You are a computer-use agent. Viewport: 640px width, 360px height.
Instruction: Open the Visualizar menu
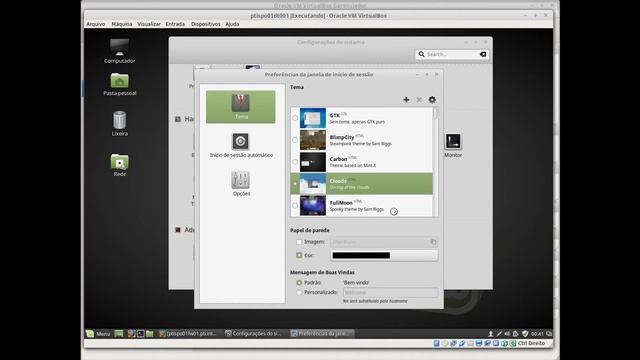[149, 24]
